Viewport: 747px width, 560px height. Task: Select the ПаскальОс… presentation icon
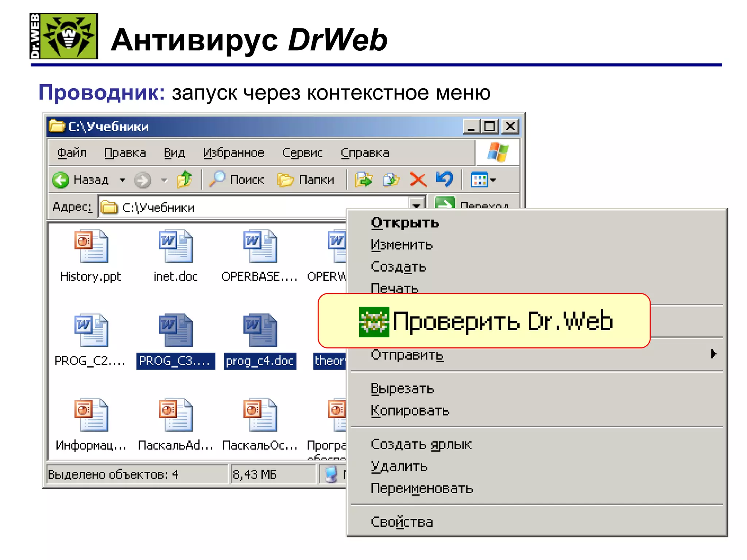coord(260,415)
